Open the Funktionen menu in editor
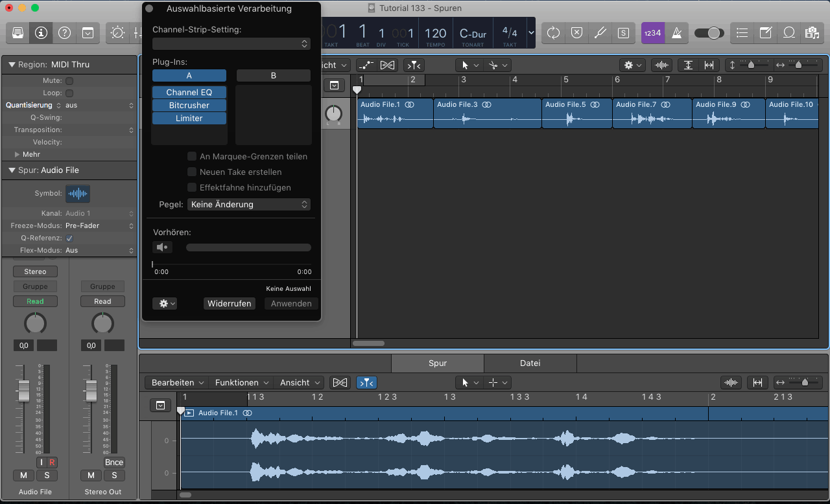 (x=241, y=383)
